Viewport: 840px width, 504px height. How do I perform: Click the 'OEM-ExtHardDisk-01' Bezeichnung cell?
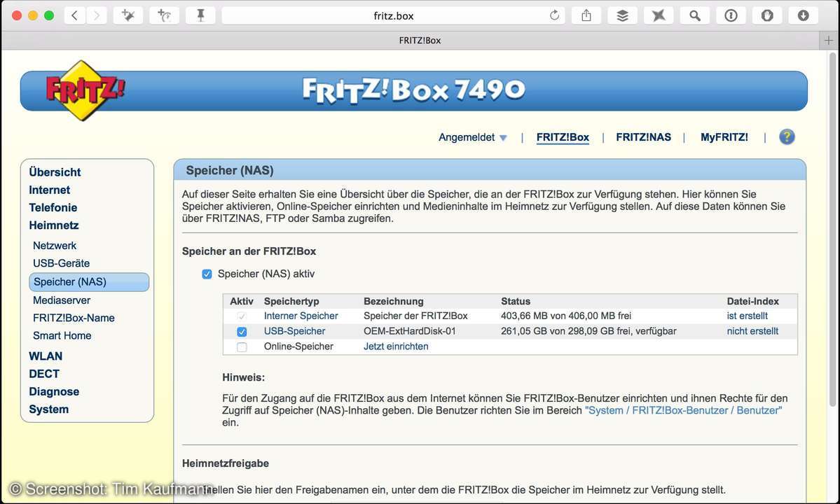[410, 331]
